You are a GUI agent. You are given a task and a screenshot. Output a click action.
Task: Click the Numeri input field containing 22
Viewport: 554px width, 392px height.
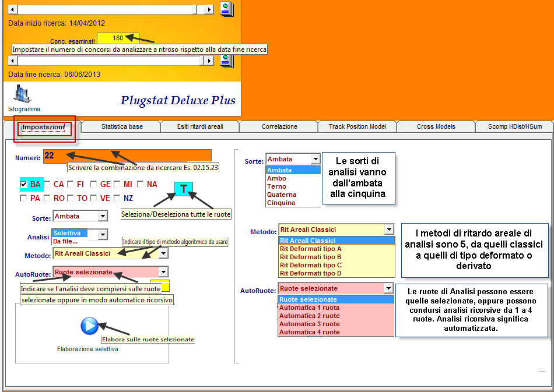[x=127, y=156]
